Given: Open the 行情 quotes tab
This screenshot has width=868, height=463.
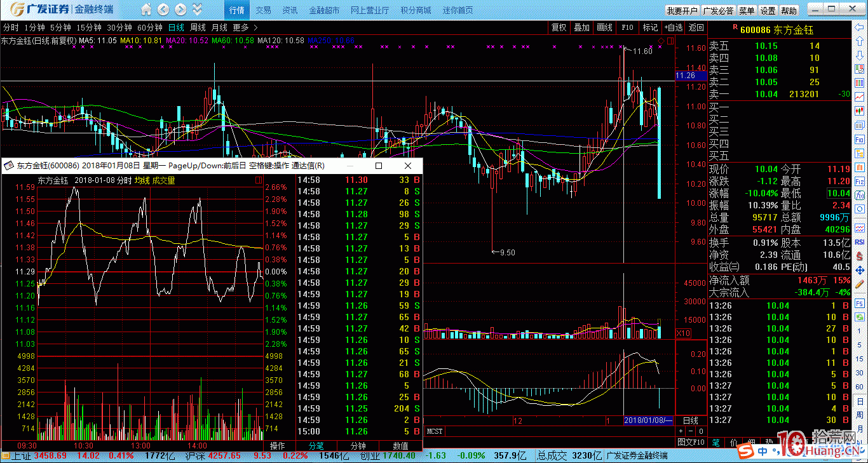Looking at the screenshot, I should 237,10.
